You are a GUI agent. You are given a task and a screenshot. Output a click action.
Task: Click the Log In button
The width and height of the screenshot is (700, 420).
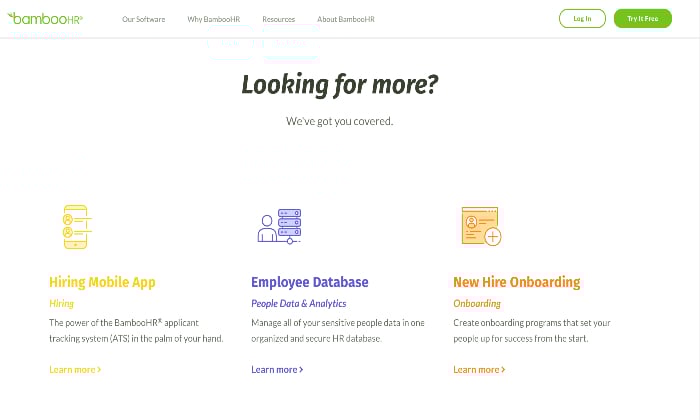coord(582,19)
